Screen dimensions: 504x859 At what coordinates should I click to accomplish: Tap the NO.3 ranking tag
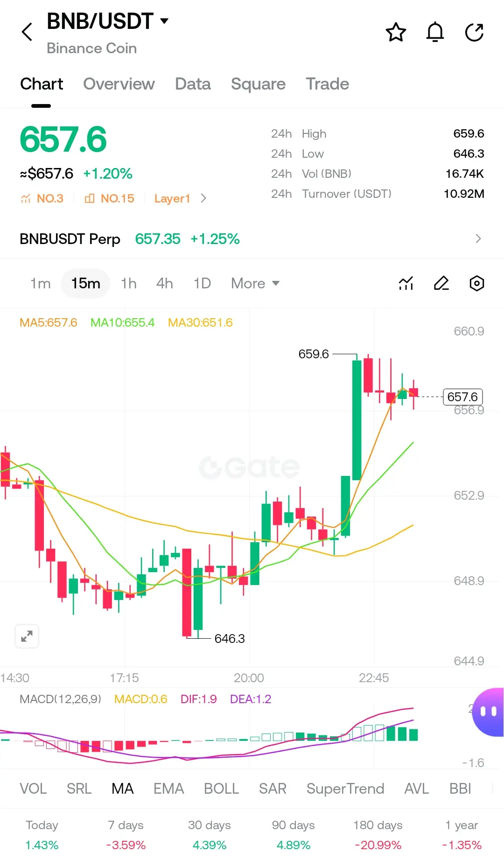point(42,198)
